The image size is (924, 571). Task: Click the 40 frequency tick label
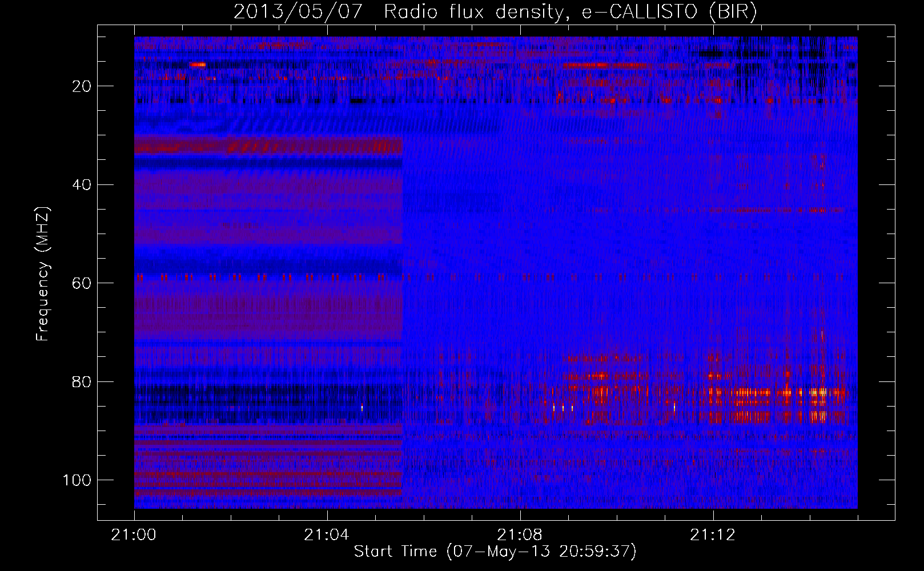click(82, 185)
